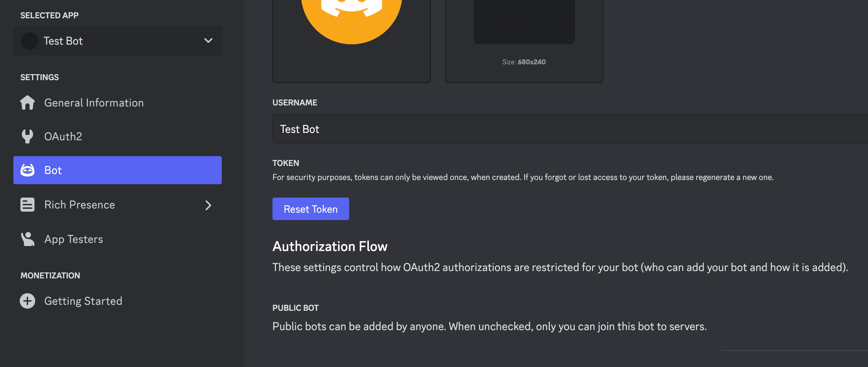Viewport: 868px width, 367px height.
Task: Select the Bot settings tab
Action: click(118, 170)
